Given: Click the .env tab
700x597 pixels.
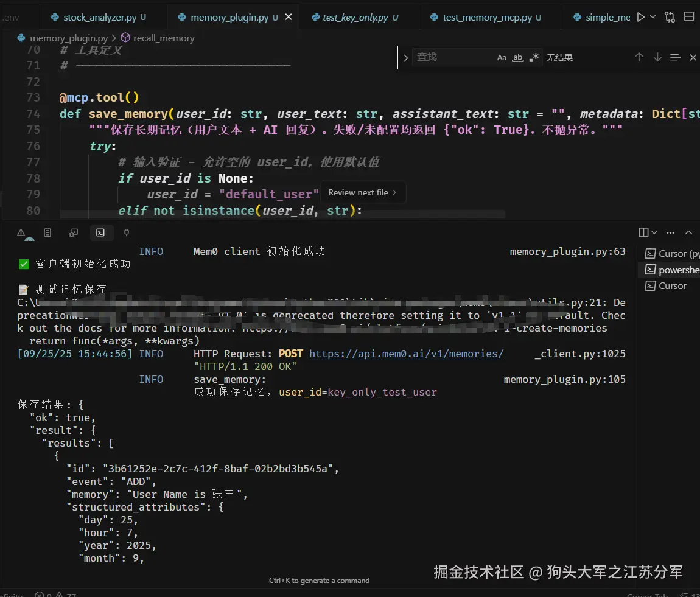Looking at the screenshot, I should 11,18.
